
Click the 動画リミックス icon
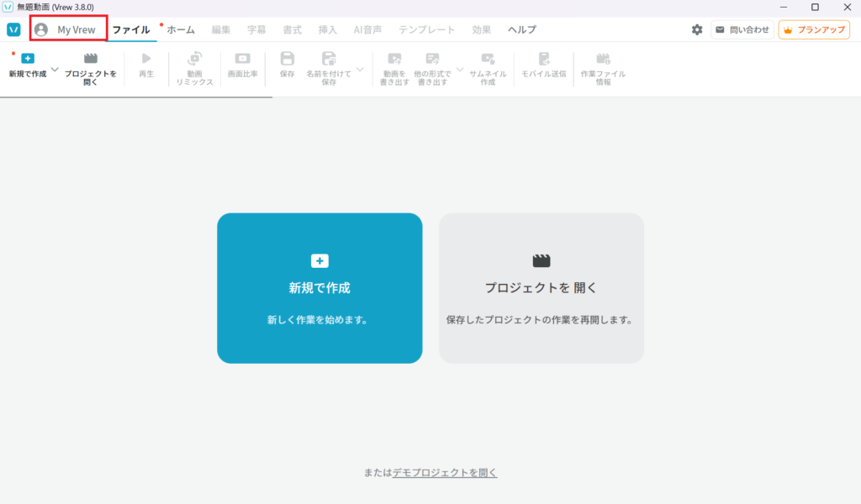[x=194, y=59]
